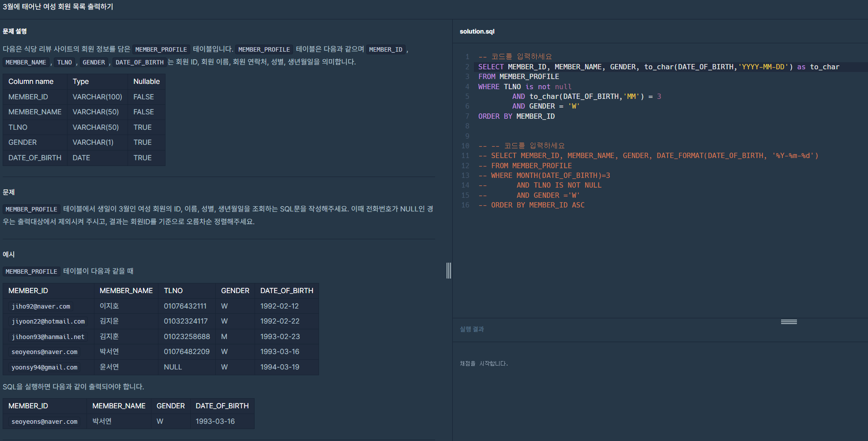Click commented ORDER BY MEMBER_ID ASC line
The width and height of the screenshot is (868, 441).
[x=531, y=205]
